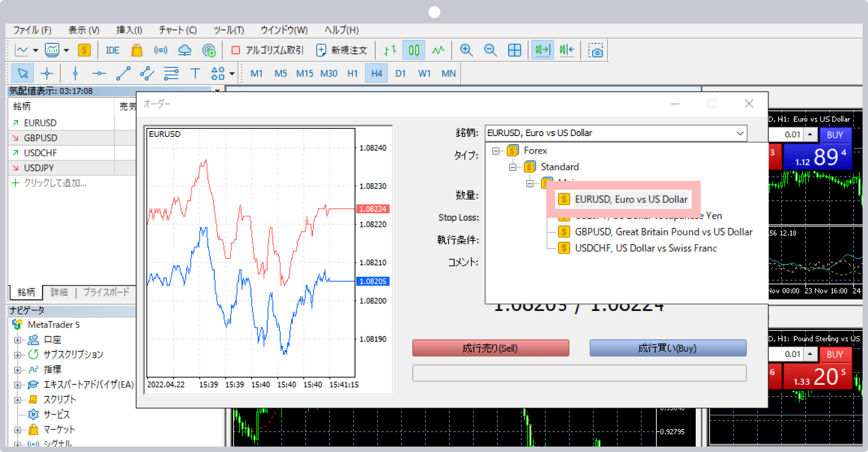Open the VPS cloud icon
This screenshot has width=868, height=452.
[184, 50]
